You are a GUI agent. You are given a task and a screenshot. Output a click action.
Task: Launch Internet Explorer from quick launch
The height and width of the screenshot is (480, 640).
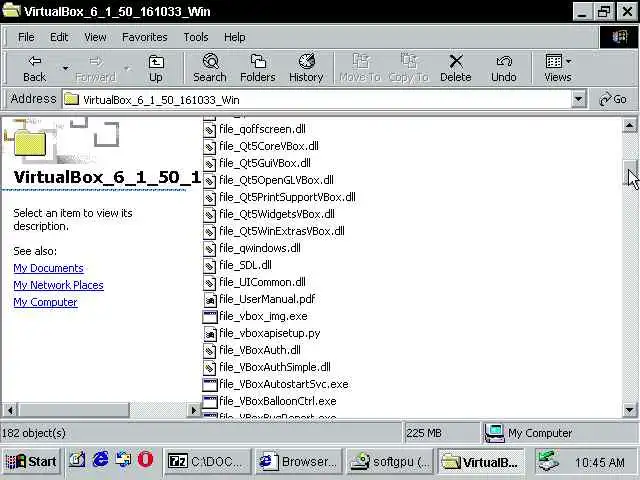pyautogui.click(x=100, y=460)
